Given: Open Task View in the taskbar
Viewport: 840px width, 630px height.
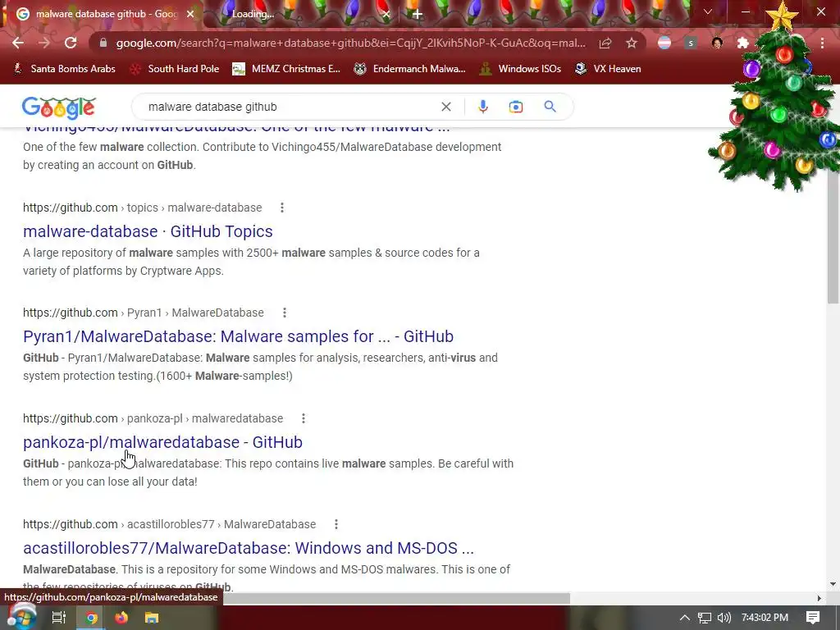Looking at the screenshot, I should pos(58,618).
